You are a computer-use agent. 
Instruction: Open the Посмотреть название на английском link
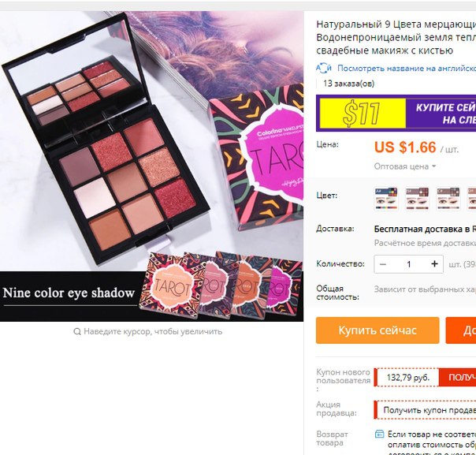coord(407,68)
